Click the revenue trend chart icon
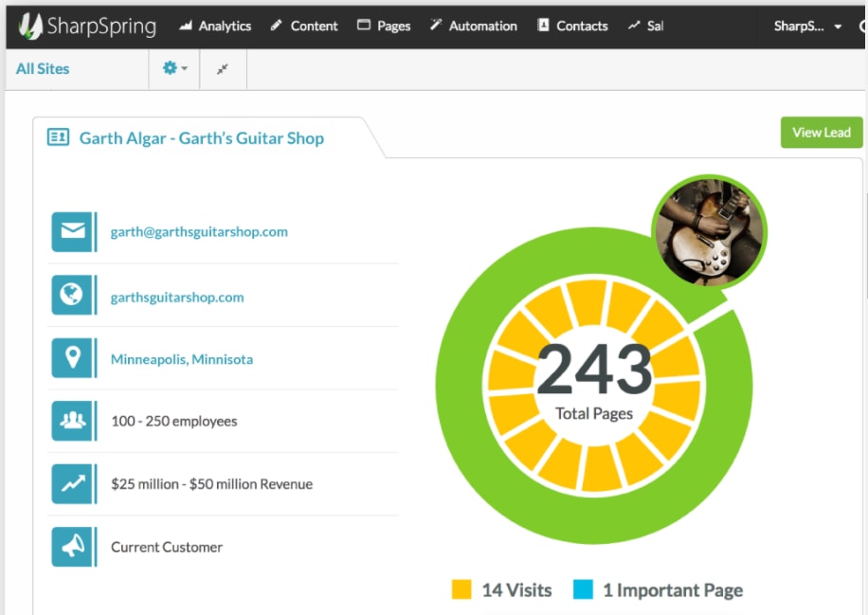868x615 pixels. coord(73,484)
